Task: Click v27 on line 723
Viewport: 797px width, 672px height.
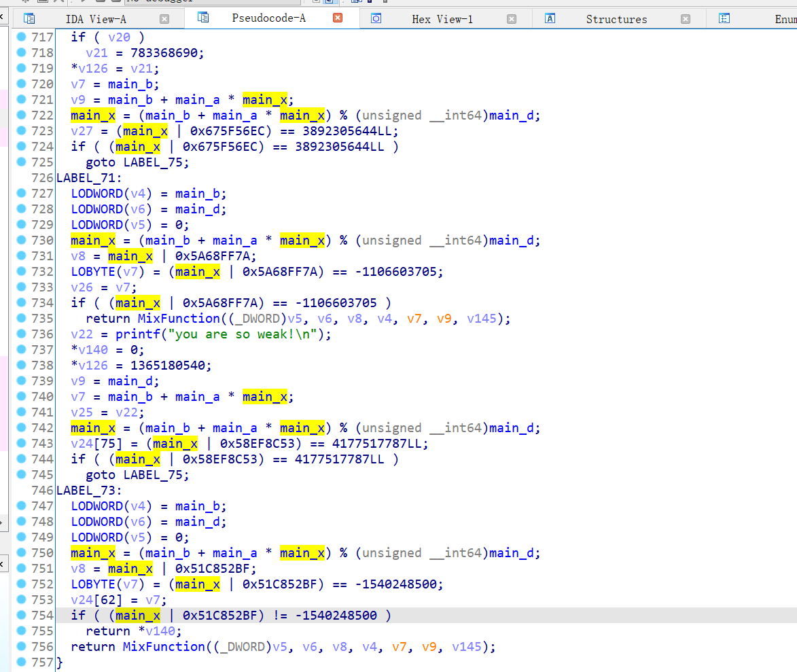Action: pos(82,130)
